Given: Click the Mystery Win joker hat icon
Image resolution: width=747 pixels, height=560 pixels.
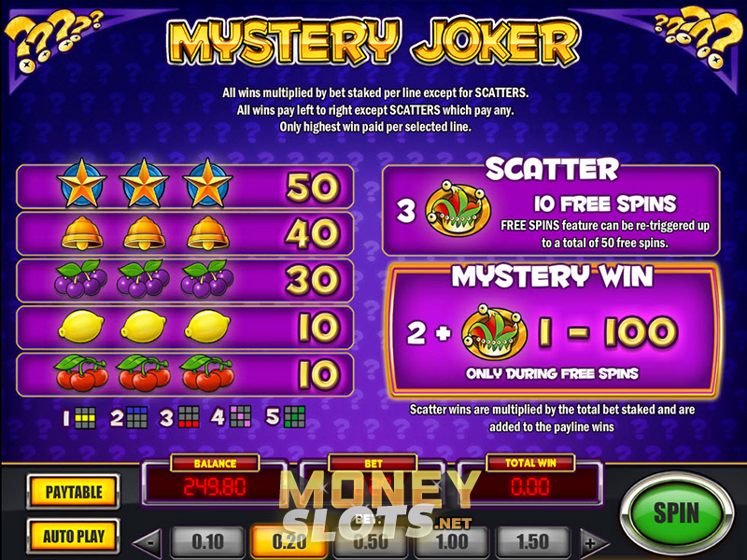Looking at the screenshot, I should (494, 333).
